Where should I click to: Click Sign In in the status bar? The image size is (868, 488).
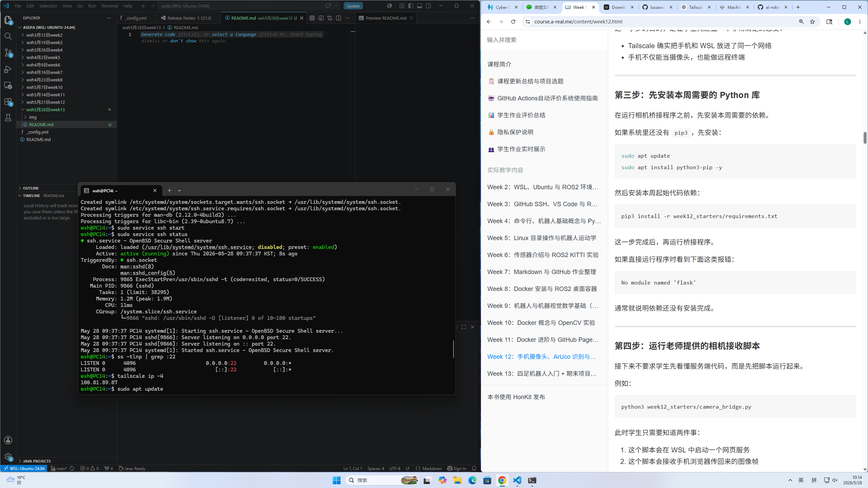click(457, 468)
